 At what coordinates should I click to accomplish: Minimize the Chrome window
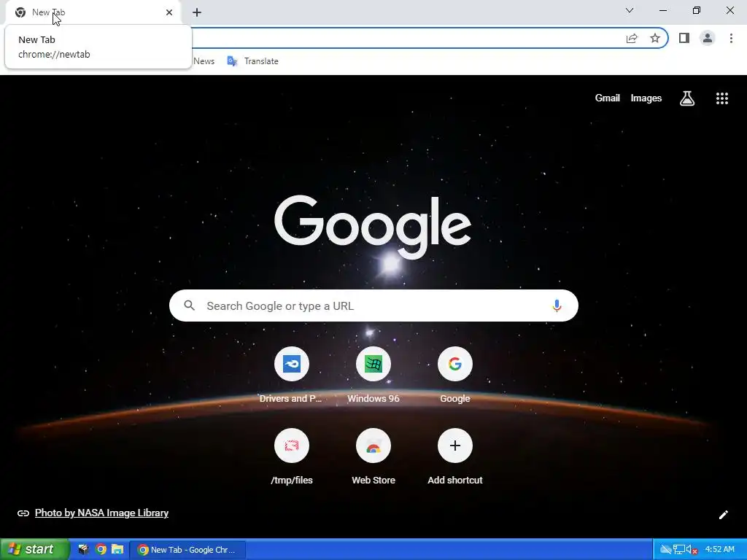(663, 10)
